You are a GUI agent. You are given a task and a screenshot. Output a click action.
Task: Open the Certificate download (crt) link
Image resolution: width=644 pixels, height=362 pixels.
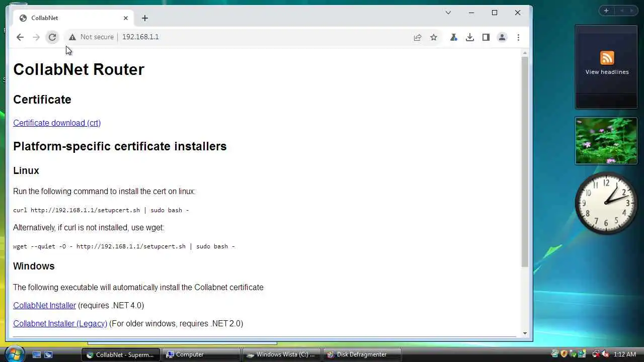click(x=57, y=123)
